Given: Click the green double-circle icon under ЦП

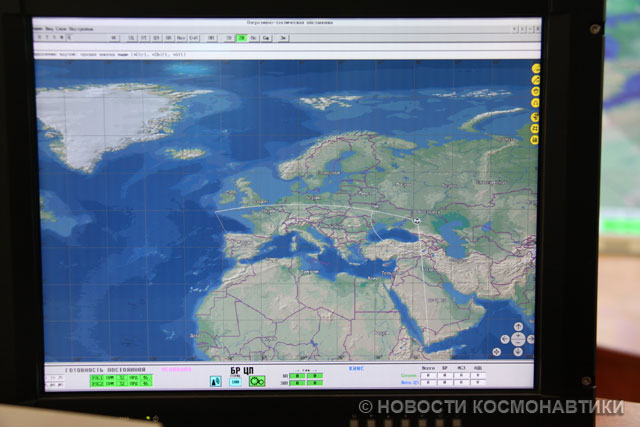Looking at the screenshot, I should tap(256, 381).
